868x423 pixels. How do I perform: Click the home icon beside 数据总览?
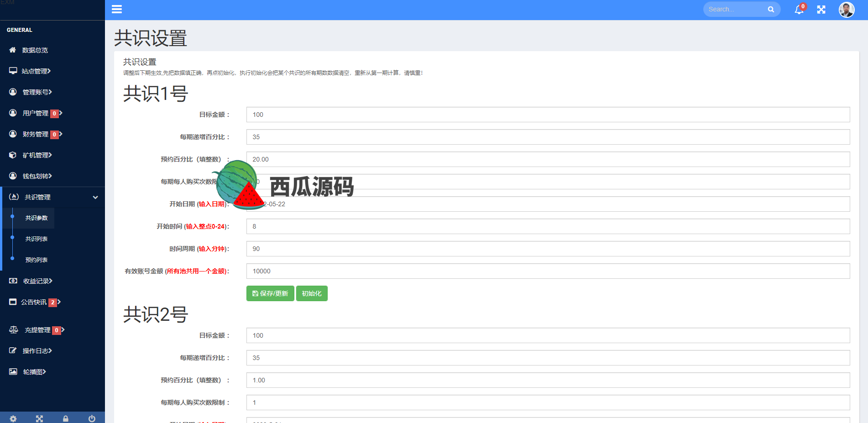coord(13,50)
